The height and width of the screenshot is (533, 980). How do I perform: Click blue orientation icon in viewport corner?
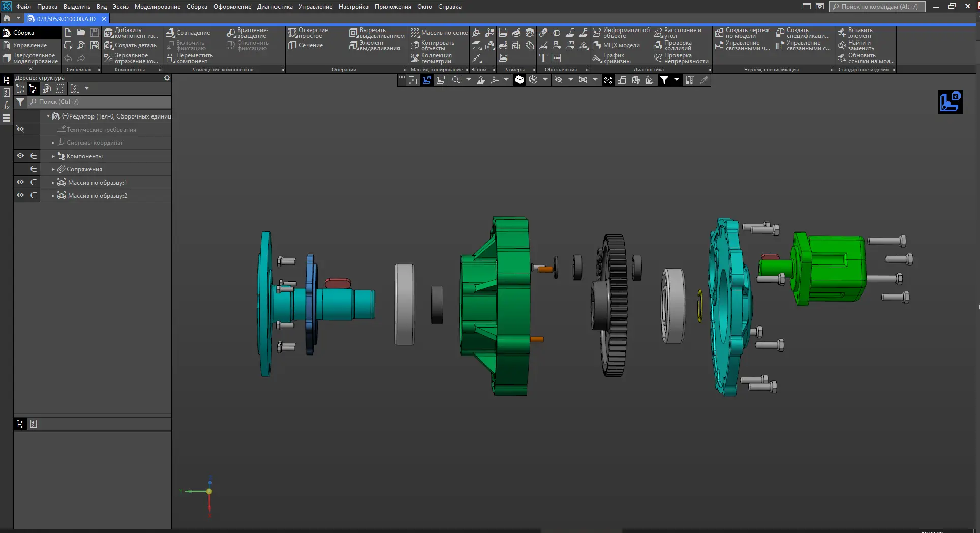950,102
